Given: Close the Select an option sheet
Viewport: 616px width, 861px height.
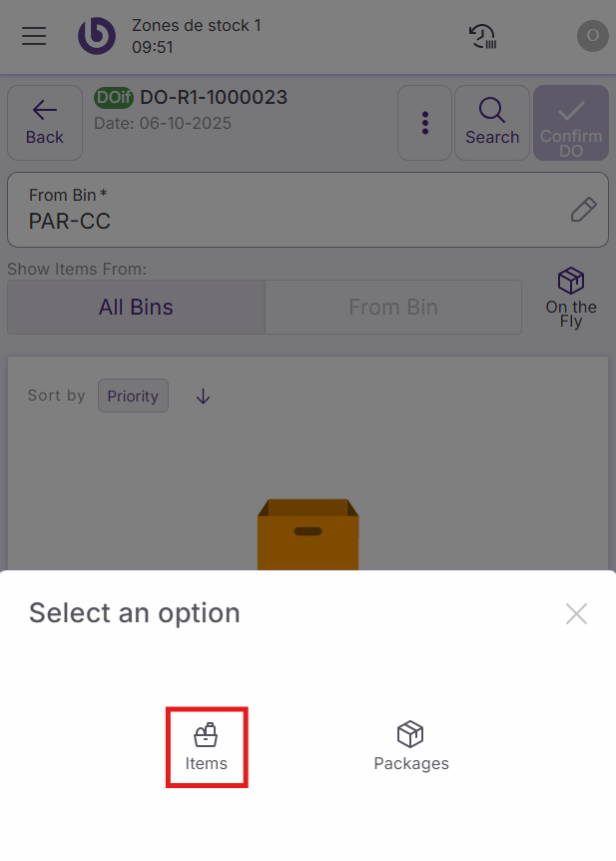Looking at the screenshot, I should click(x=576, y=613).
